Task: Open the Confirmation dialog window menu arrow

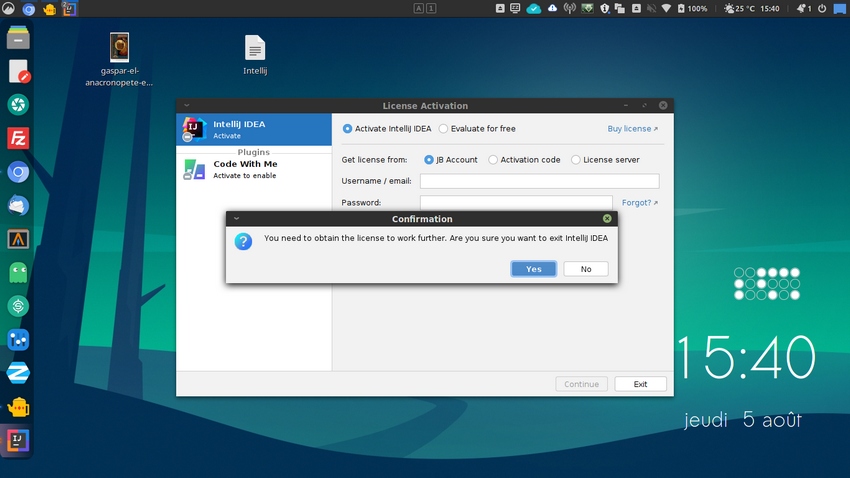Action: click(x=236, y=218)
